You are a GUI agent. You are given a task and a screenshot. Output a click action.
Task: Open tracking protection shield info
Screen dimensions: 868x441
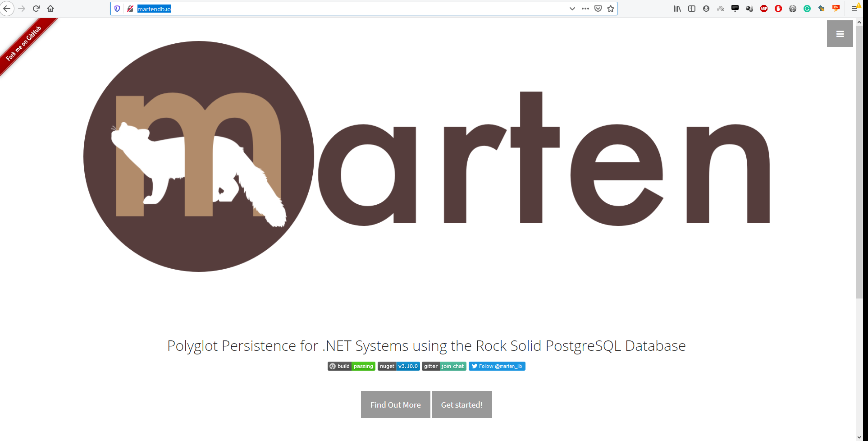pyautogui.click(x=117, y=9)
